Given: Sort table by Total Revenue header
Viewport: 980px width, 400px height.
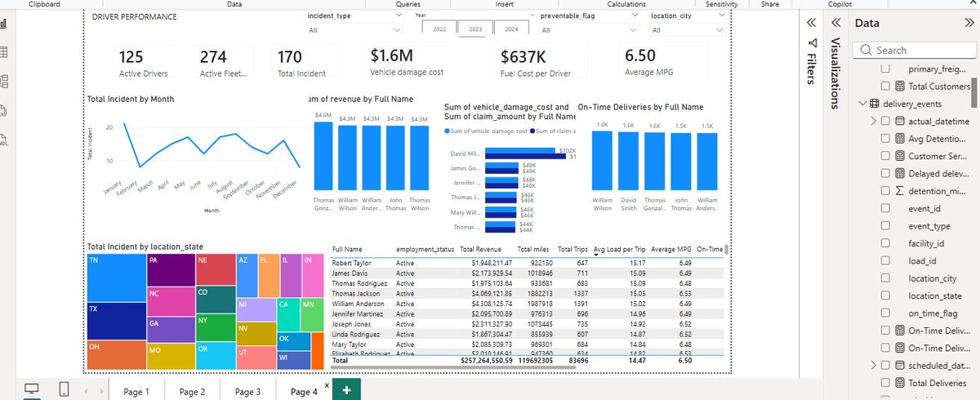Looking at the screenshot, I should [480, 249].
